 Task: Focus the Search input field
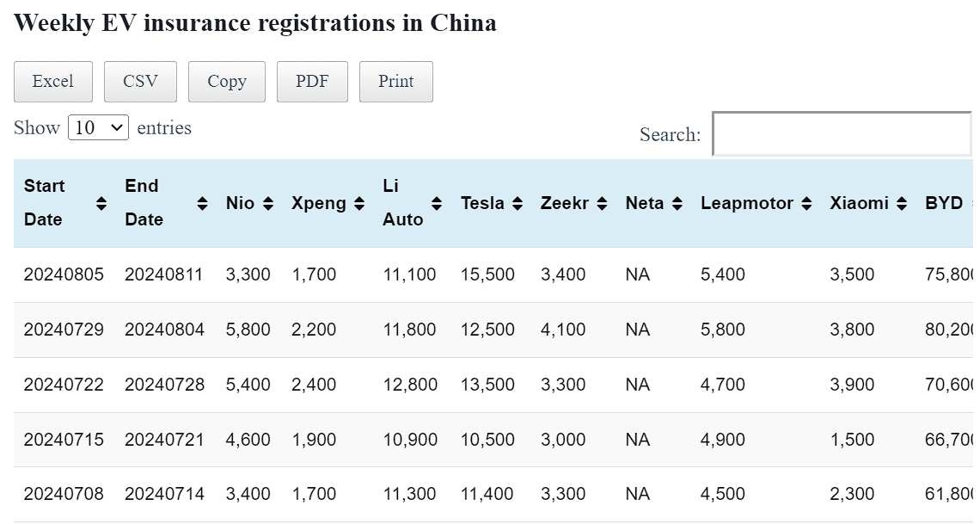[x=842, y=134]
